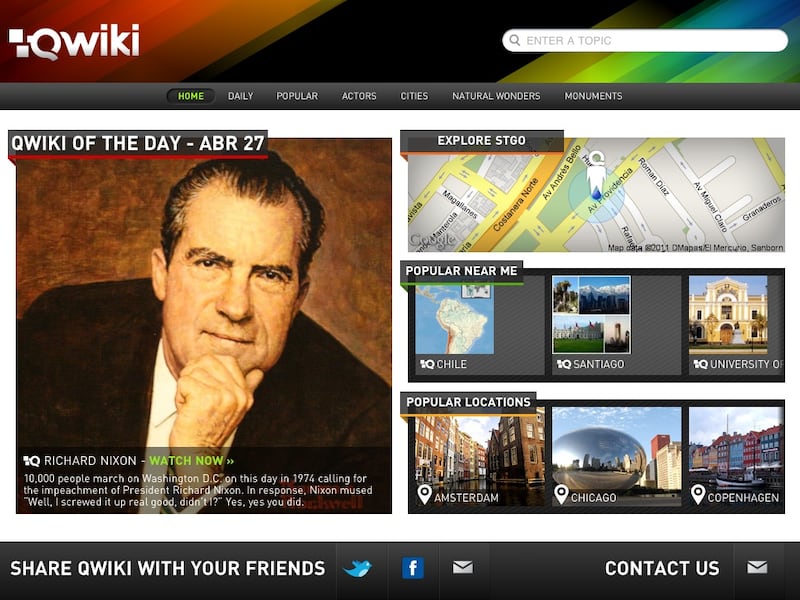Switch to the Monuments tab

click(x=593, y=96)
